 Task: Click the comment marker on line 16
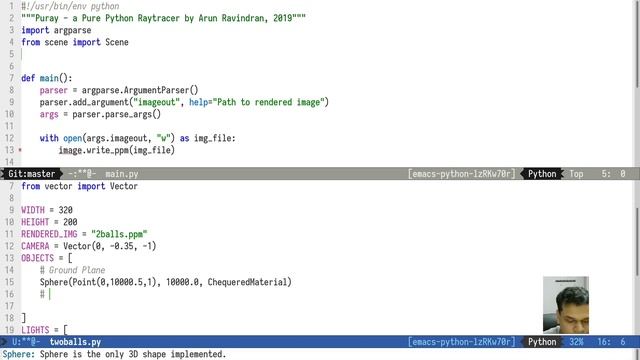[42, 294]
